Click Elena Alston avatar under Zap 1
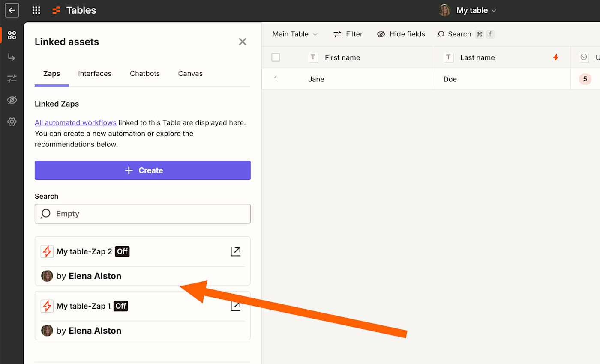The height and width of the screenshot is (364, 600). pos(47,331)
